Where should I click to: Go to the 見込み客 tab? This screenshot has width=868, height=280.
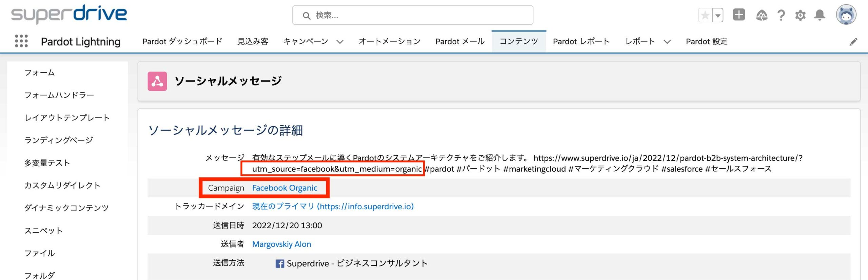(253, 41)
